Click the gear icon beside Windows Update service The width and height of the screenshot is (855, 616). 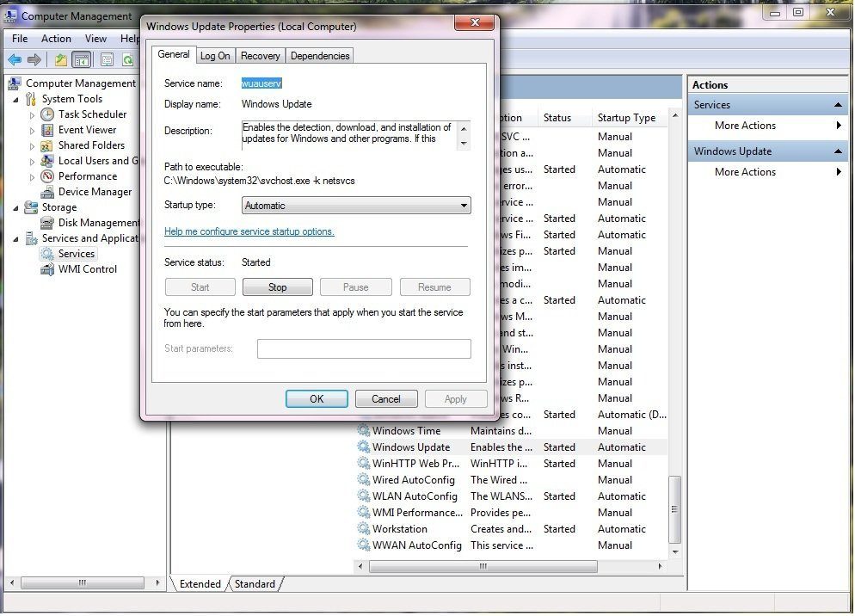click(363, 447)
